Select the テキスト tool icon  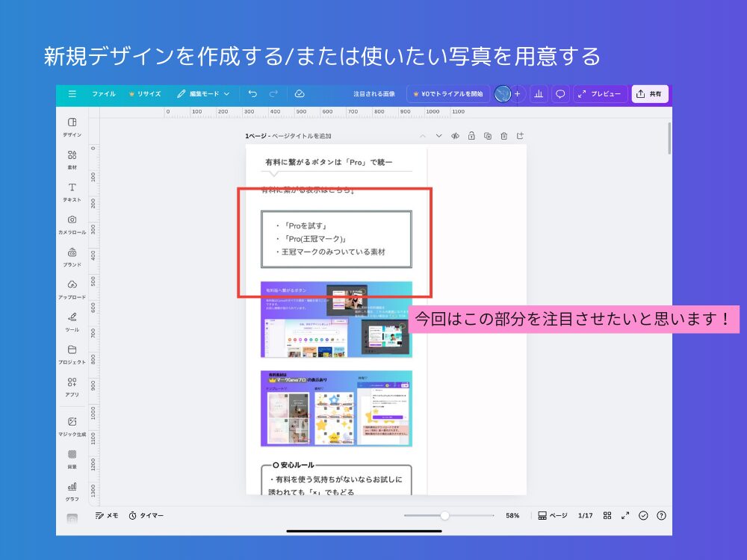[x=71, y=190]
